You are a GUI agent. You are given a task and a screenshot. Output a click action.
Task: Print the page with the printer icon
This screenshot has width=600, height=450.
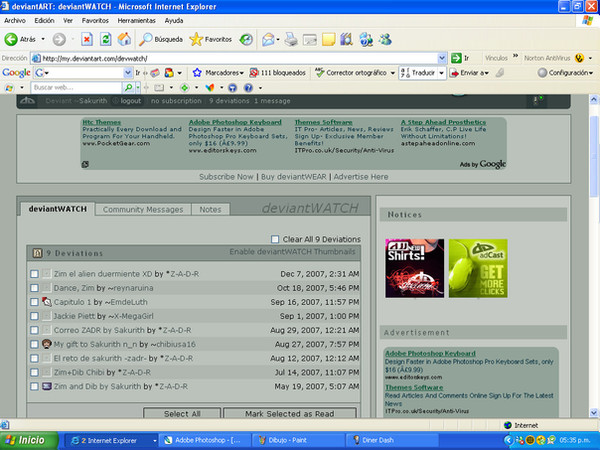[x=291, y=39]
